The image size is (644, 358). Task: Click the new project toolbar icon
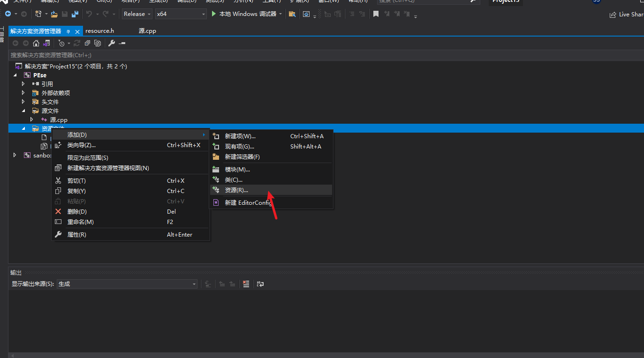pos(38,14)
